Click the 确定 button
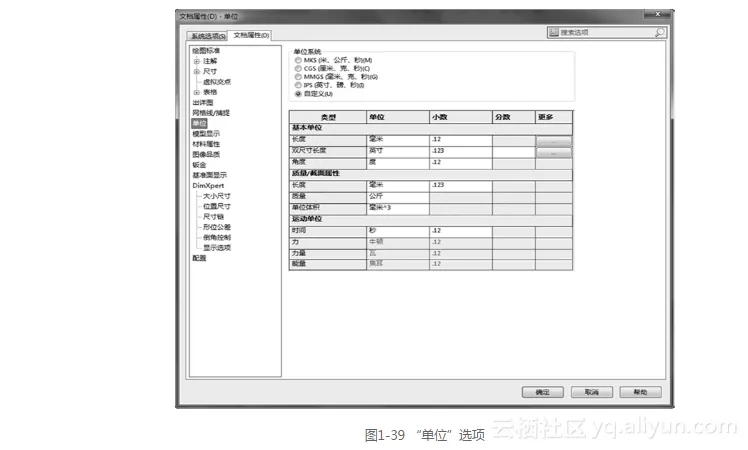This screenshot has height=450, width=748. 543,392
